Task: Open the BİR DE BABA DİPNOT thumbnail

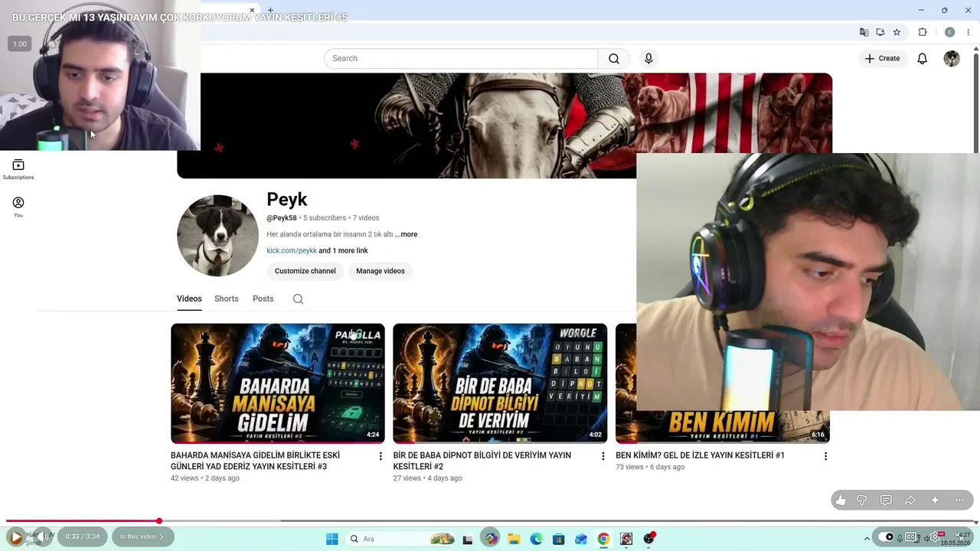Action: (x=500, y=383)
